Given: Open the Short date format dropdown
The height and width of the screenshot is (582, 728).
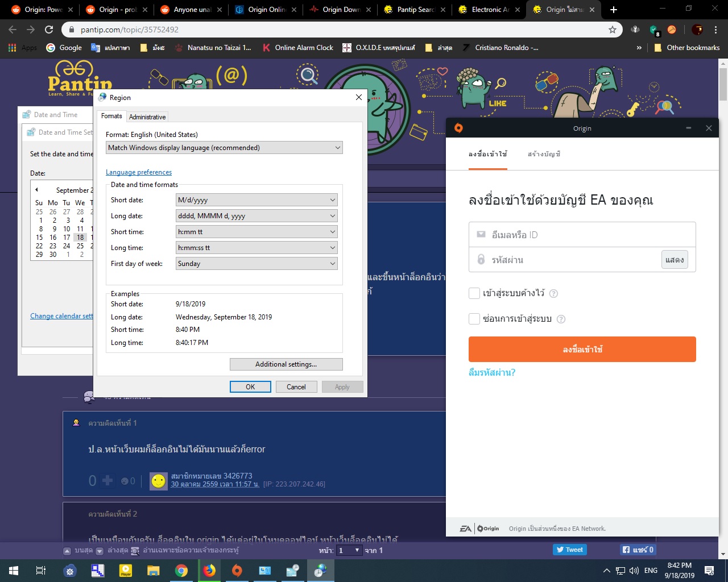Looking at the screenshot, I should pos(257,200).
